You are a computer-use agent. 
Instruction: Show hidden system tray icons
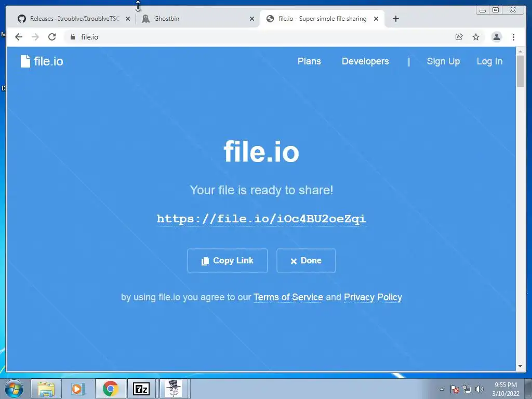click(x=442, y=389)
